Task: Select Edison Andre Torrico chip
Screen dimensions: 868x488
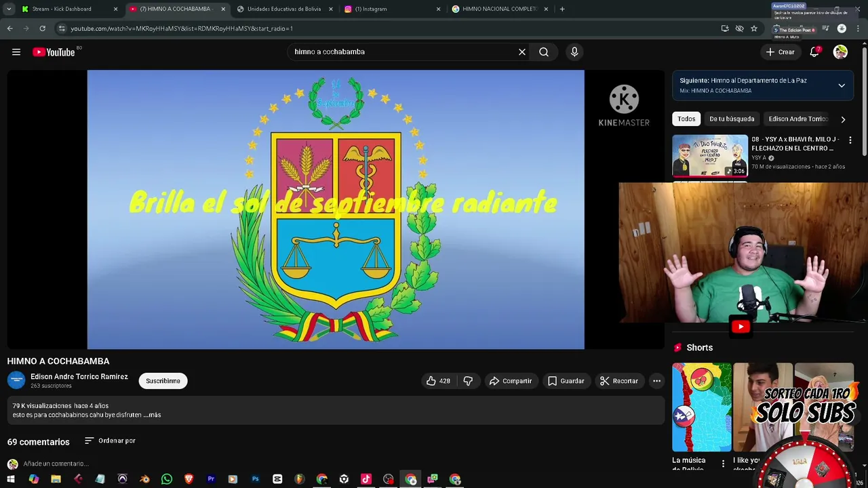Action: 798,119
